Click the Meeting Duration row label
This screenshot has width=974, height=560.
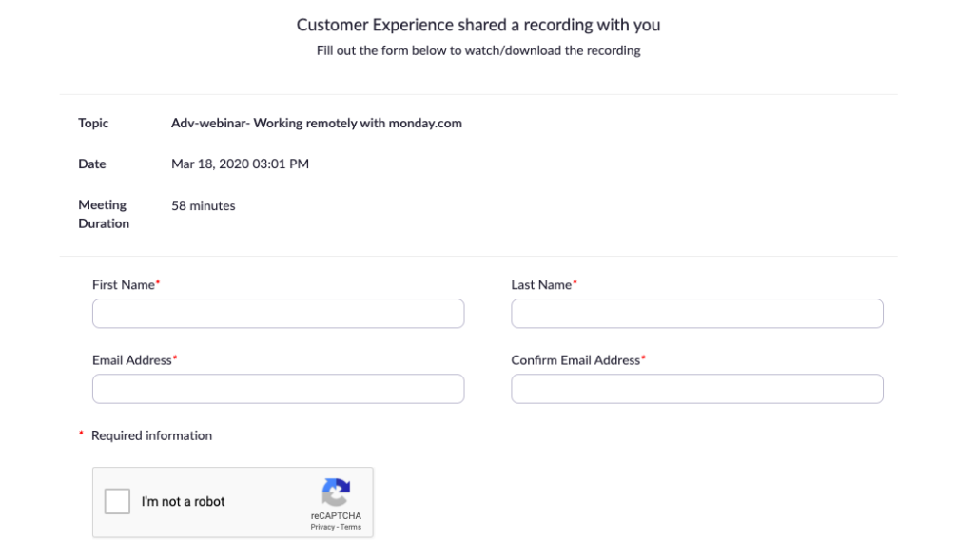[103, 214]
